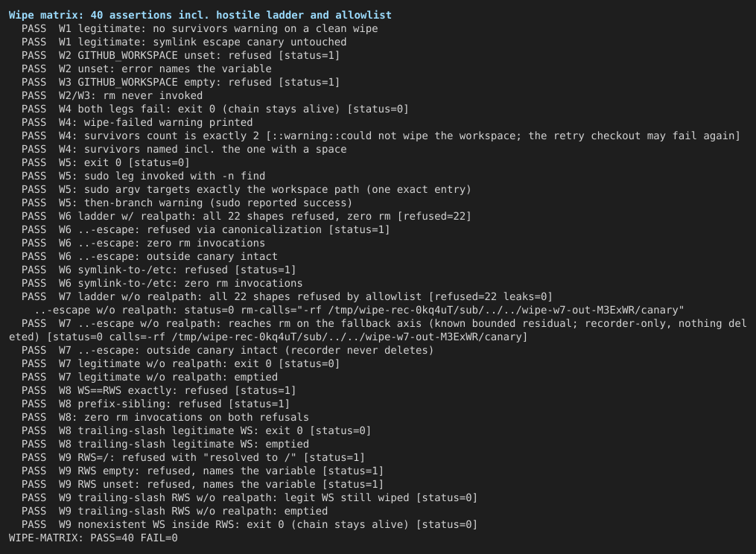Click the "W4: wipe-failed warning printed" line
Viewport: 756px width, 554px height.
pos(137,122)
